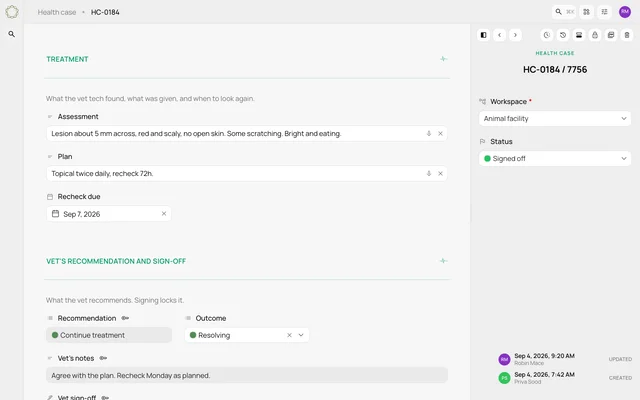Click the dictation mic icon in Plan field
The image size is (640, 400).
(x=429, y=173)
